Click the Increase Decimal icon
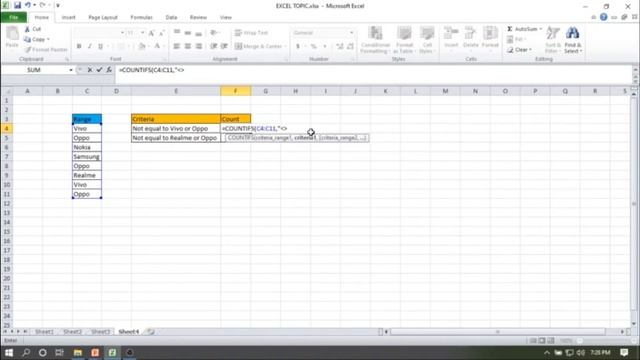The height and width of the screenshot is (360, 640). 340,46
